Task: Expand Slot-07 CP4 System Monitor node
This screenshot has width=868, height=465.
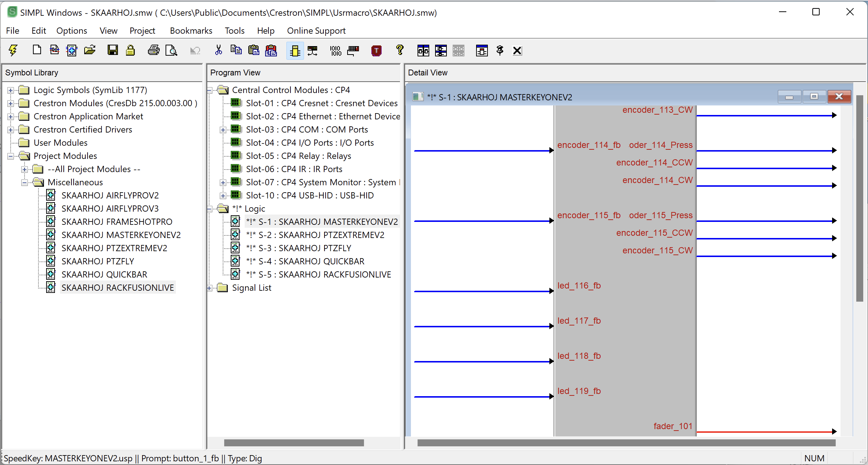Action: pos(223,182)
